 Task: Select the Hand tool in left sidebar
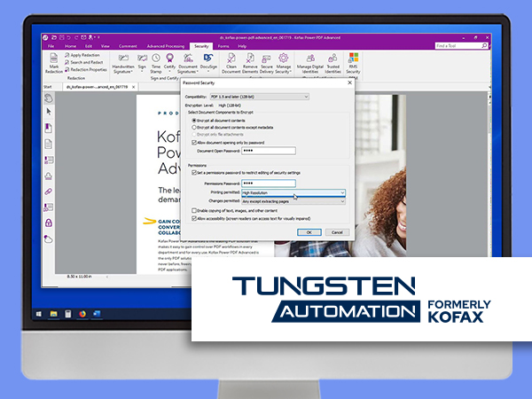49,98
